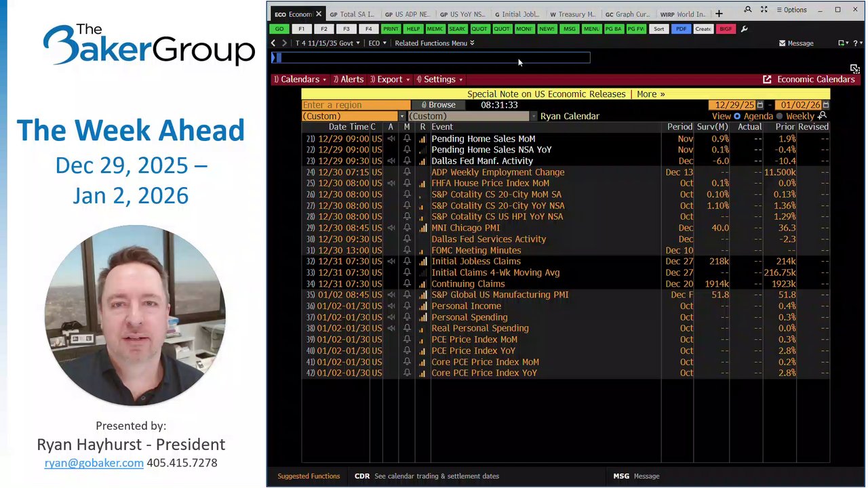Click the command line input box
Viewport: 868px width, 488px height.
(431, 58)
